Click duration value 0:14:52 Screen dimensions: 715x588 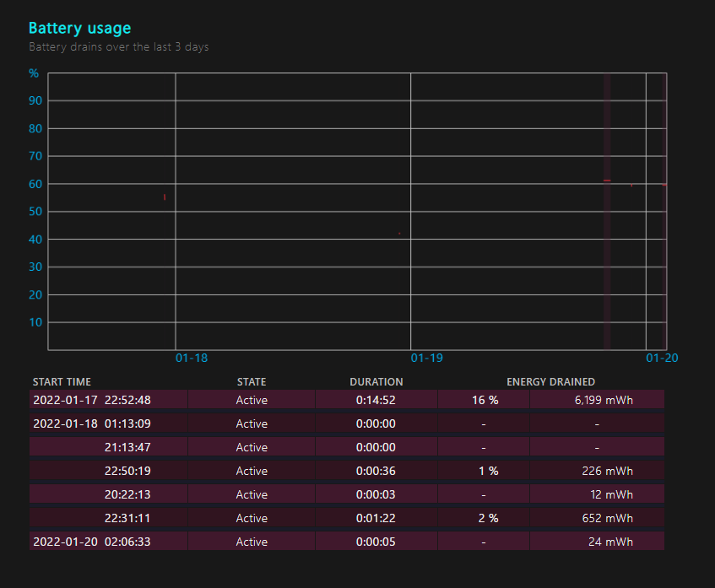point(376,400)
